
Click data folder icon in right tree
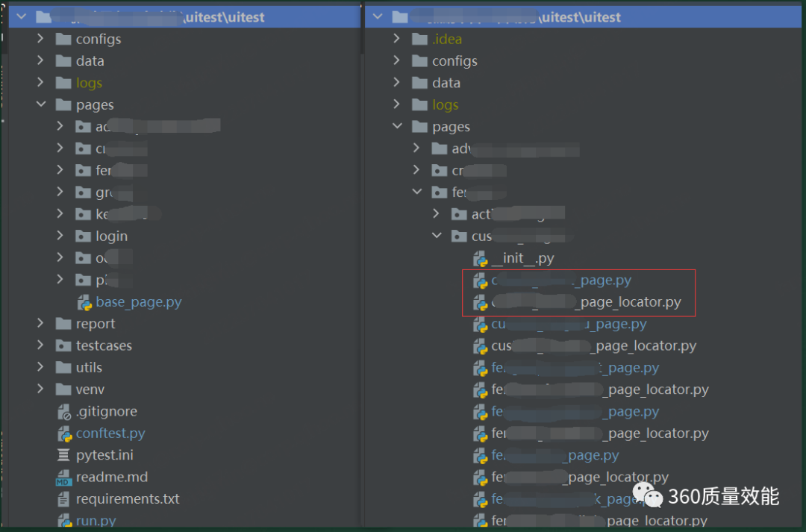pyautogui.click(x=419, y=83)
